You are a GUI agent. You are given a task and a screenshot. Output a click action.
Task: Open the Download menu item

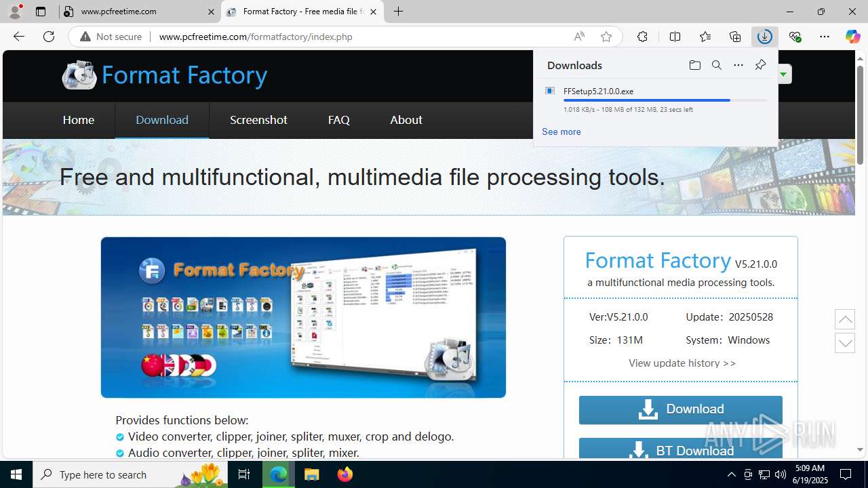pos(162,120)
